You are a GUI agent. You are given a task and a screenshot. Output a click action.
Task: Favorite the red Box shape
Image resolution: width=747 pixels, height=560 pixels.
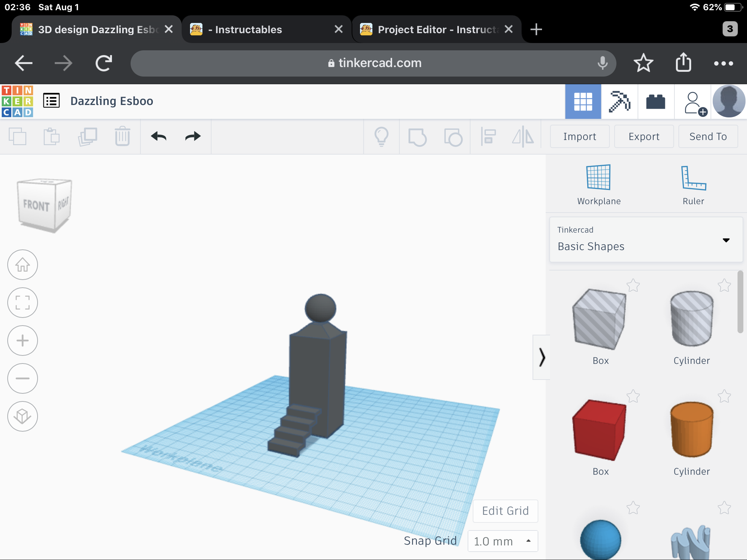[633, 396]
